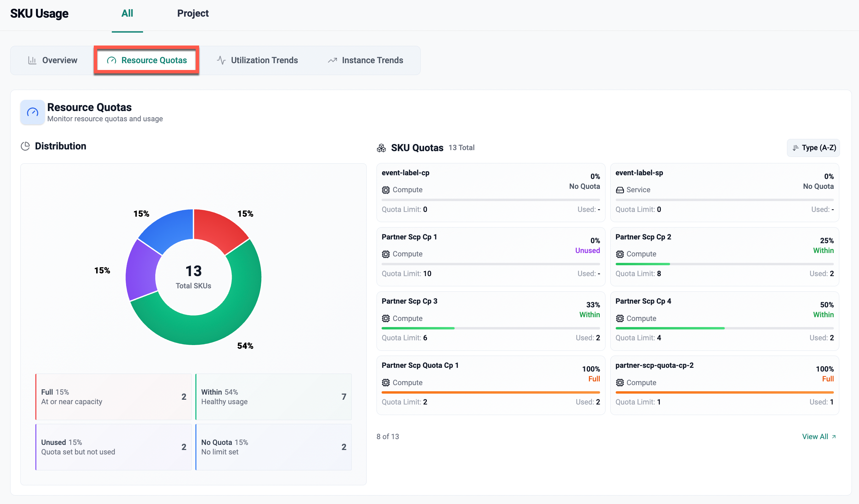Click the Utilization Trends pulse icon
The width and height of the screenshot is (859, 504).
pyautogui.click(x=221, y=60)
